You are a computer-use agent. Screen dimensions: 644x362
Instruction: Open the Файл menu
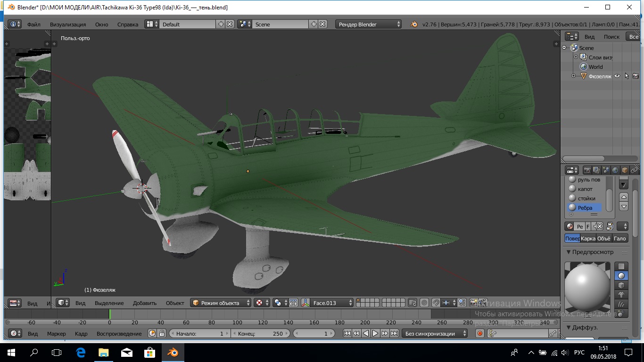click(33, 25)
